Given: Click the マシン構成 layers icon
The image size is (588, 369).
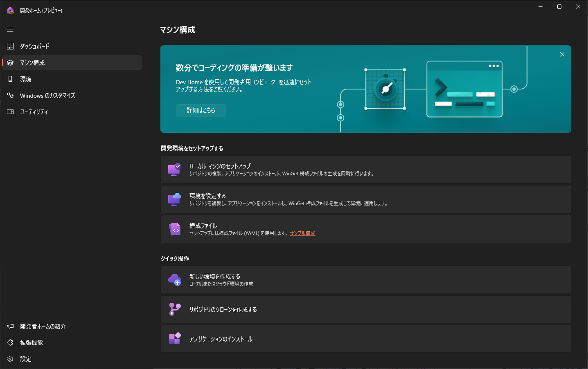Looking at the screenshot, I should (10, 63).
